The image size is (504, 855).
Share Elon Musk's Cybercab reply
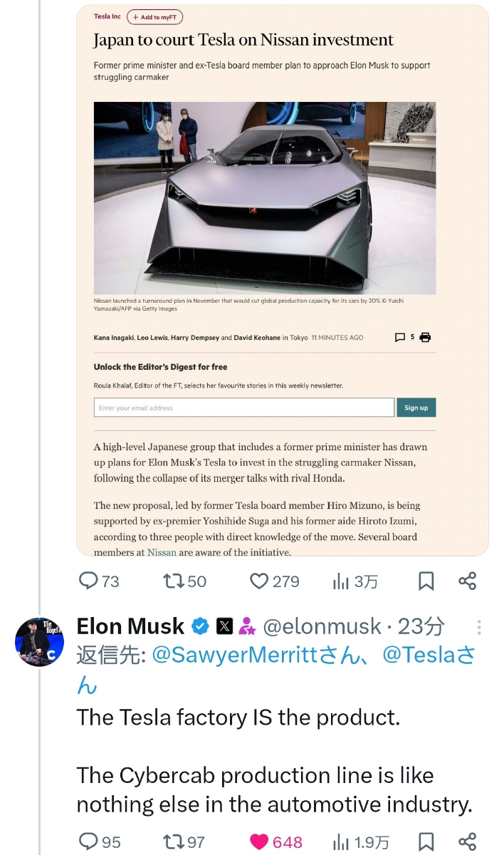(468, 842)
